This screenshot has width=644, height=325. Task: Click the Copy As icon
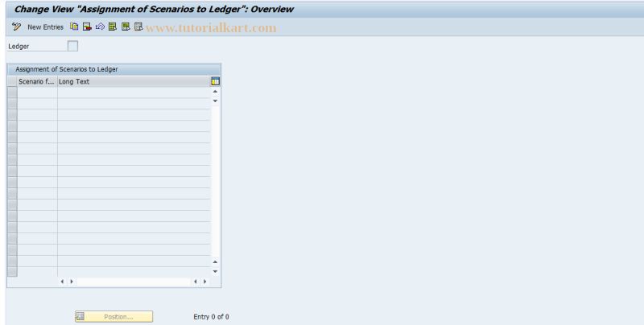(x=74, y=27)
